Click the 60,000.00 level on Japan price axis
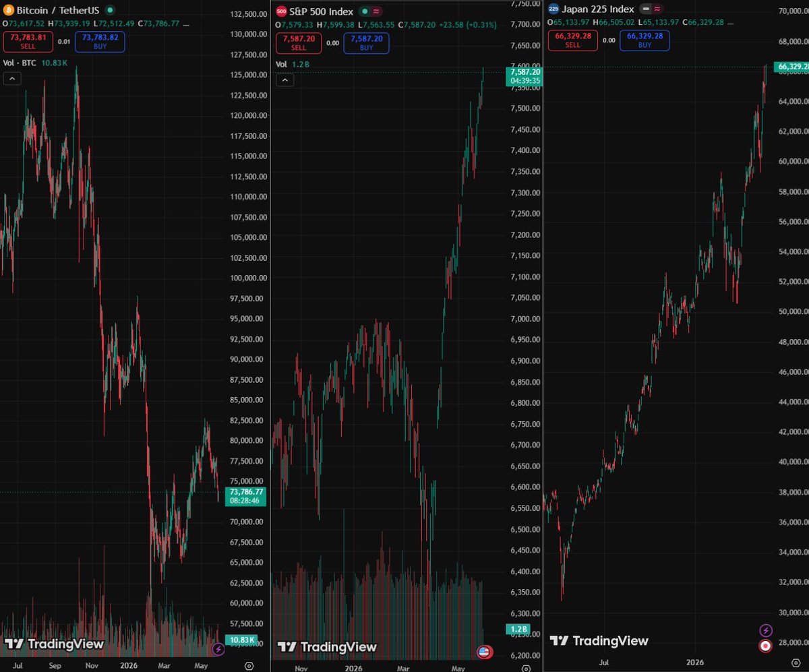Image resolution: width=809 pixels, height=672 pixels. 793,161
